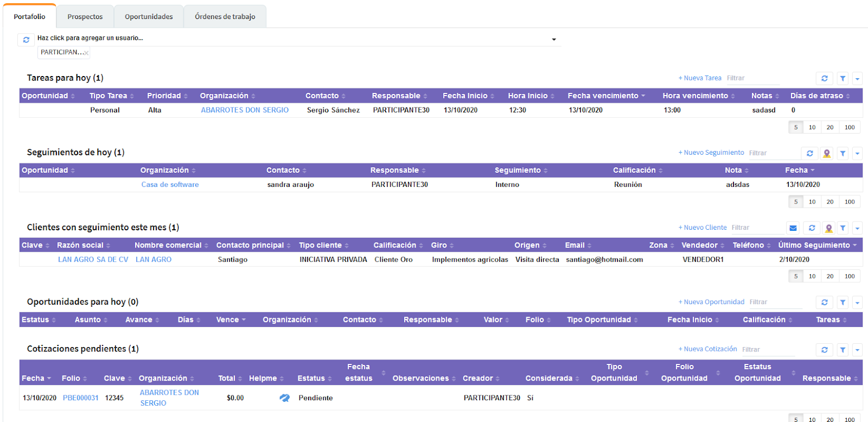Refresh the Tareas para hoy table
The height and width of the screenshot is (422, 868).
point(824,78)
